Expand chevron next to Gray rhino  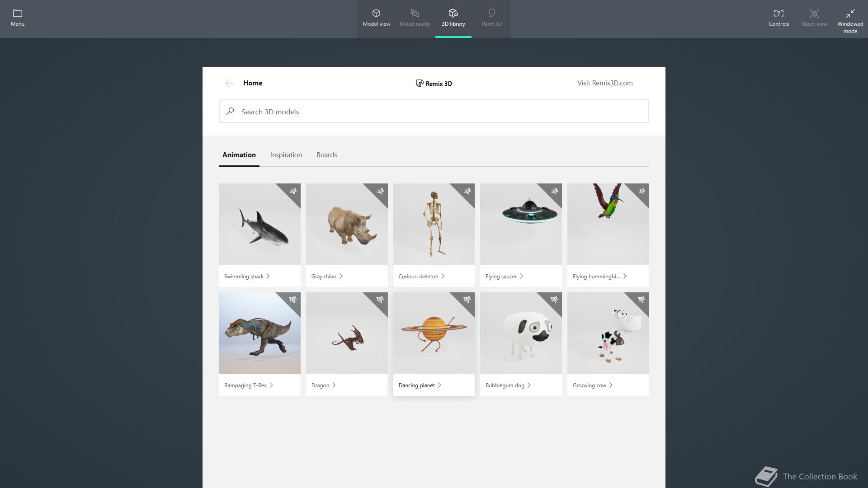tap(341, 276)
